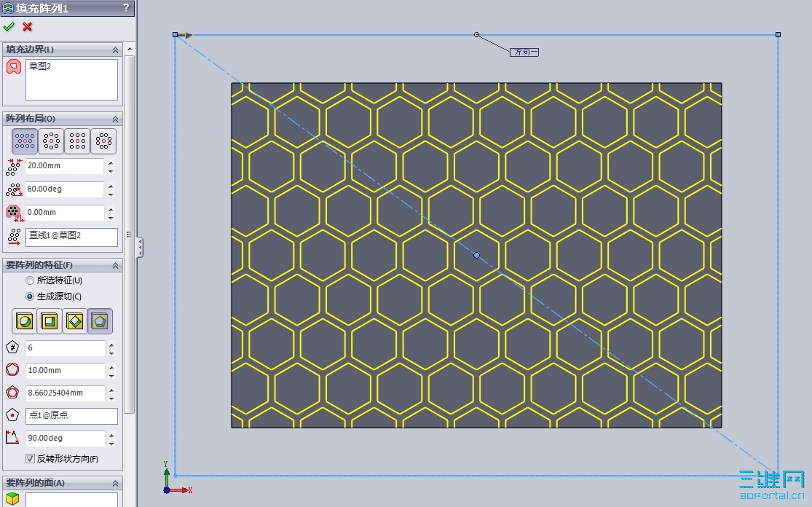Increase the 20.00mm spacing value
812x507 pixels.
[x=111, y=162]
